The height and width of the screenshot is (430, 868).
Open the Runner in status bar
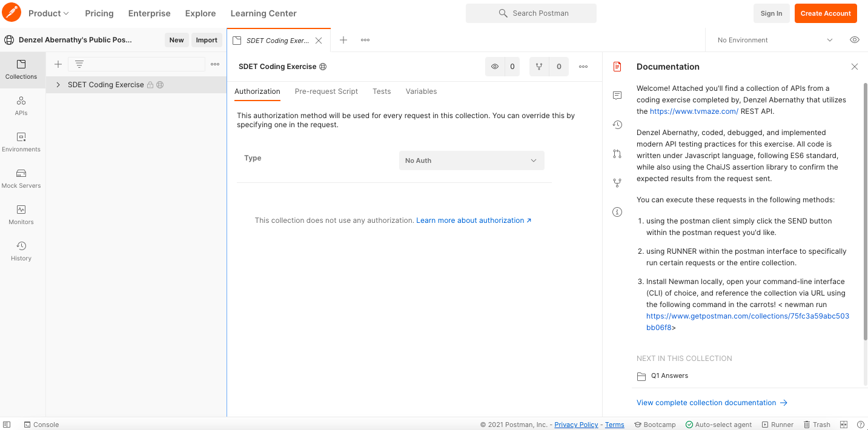click(778, 425)
